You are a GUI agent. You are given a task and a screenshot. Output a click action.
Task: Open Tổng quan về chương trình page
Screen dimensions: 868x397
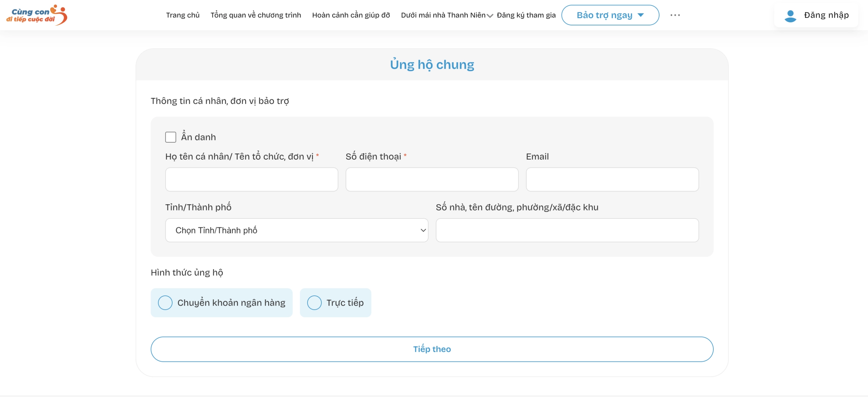coord(256,15)
